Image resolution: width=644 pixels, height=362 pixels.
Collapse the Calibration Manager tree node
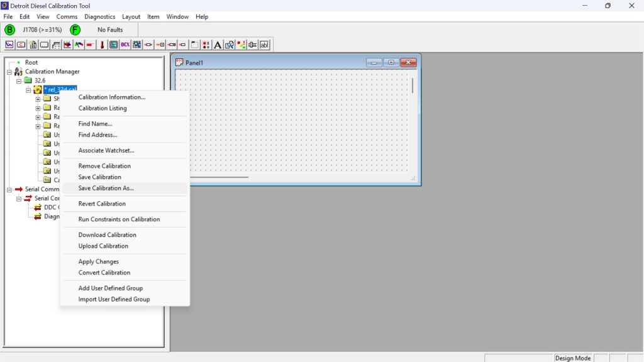tap(9, 71)
